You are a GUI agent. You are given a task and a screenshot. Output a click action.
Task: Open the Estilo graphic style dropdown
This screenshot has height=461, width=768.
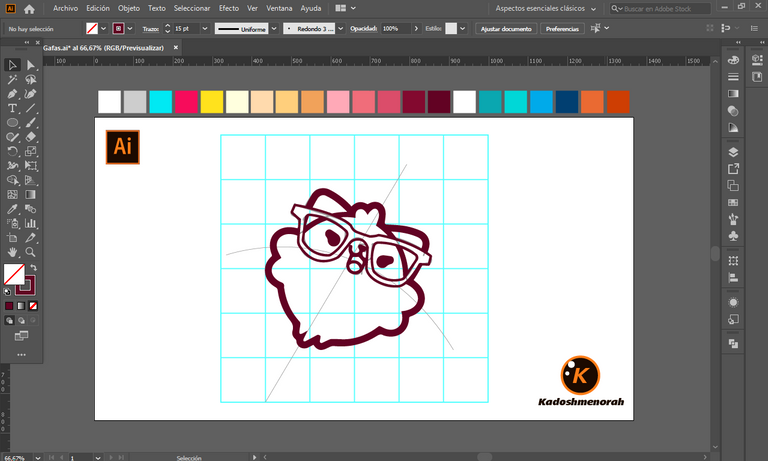(x=462, y=28)
